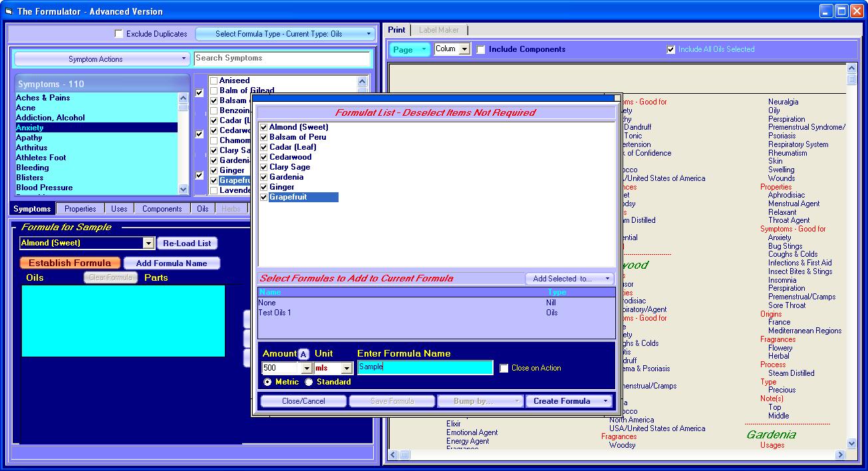Open the Add Selected to... dropdown
This screenshot has width=868, height=471.
point(569,279)
